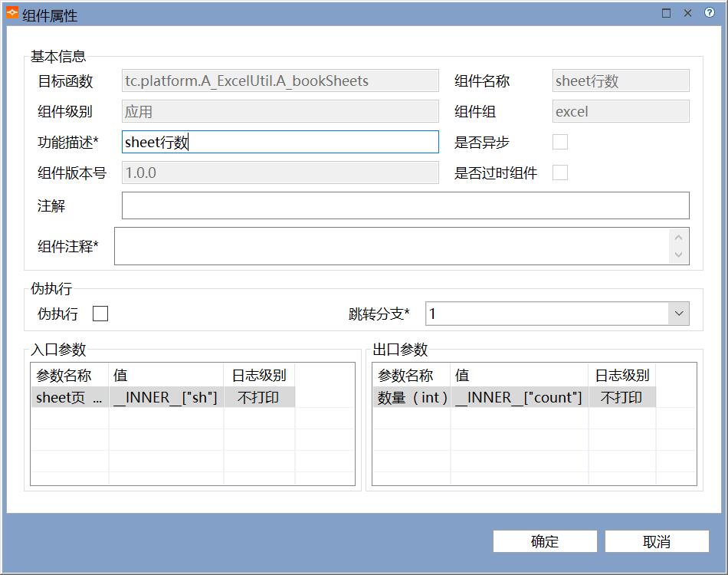This screenshot has width=728, height=575.
Task: Click 值 column header in 入口参数 table
Action: (x=166, y=375)
